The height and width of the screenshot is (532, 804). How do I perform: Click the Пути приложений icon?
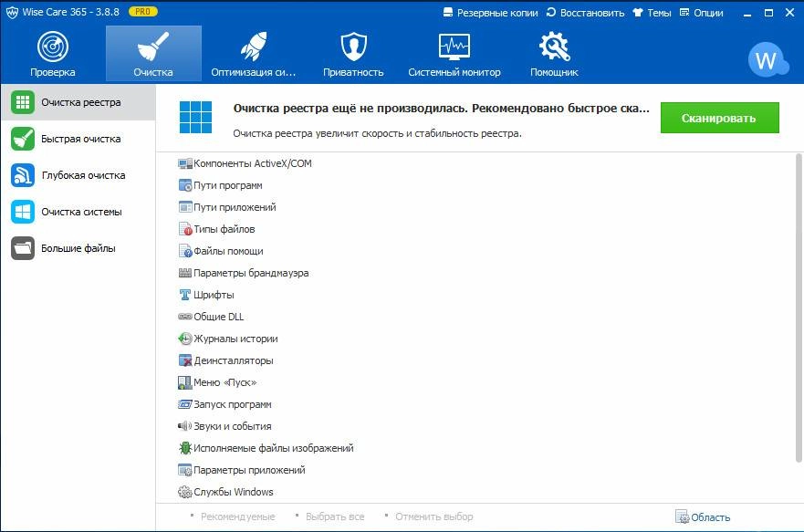(x=185, y=207)
